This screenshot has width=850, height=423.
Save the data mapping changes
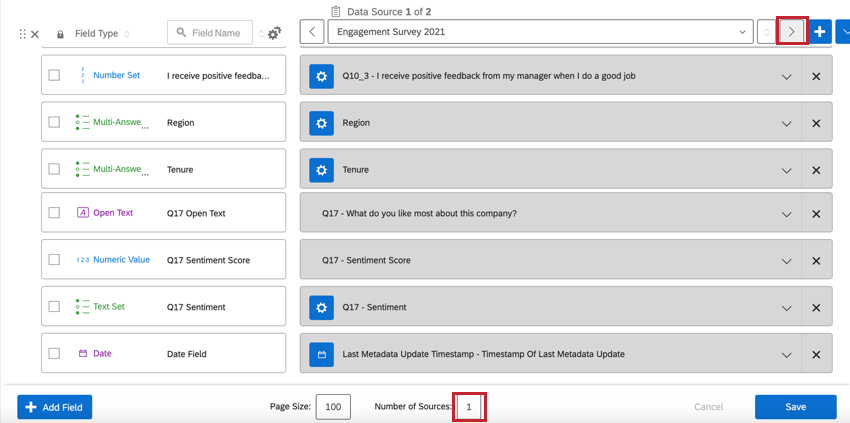(x=795, y=407)
